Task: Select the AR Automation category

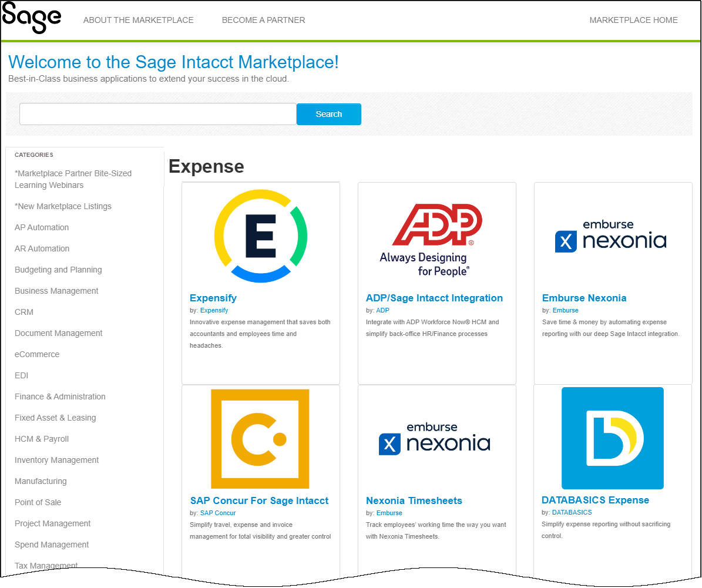Action: click(x=42, y=248)
